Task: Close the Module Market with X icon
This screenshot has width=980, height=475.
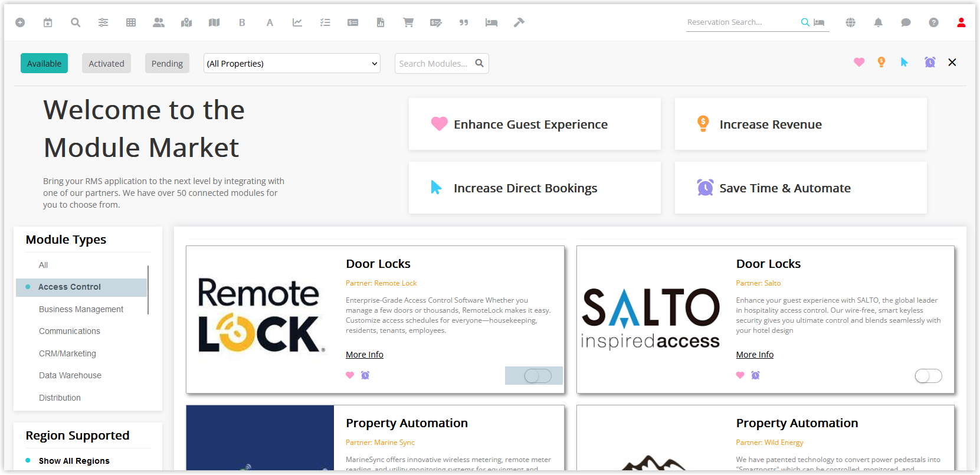Action: pos(952,63)
